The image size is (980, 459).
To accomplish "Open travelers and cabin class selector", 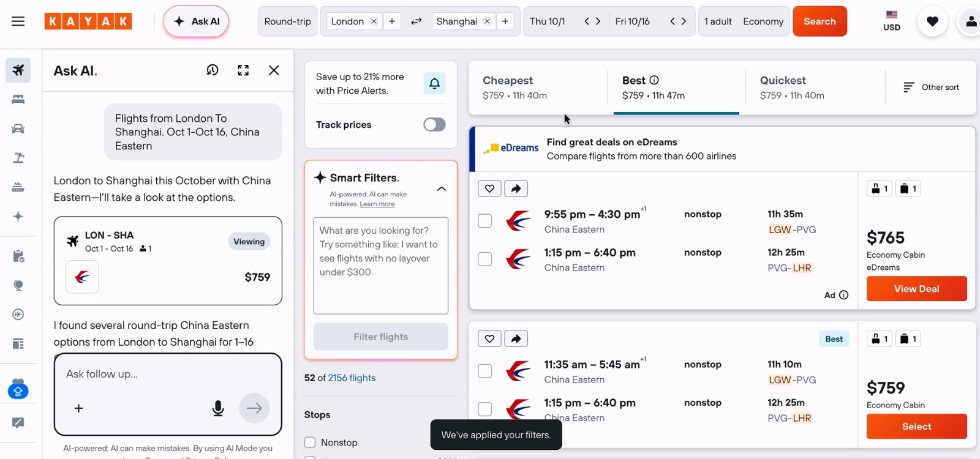I will [x=744, y=21].
